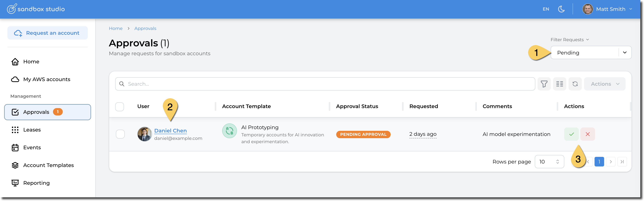Check Daniel Chen's row checkbox

coord(120,134)
